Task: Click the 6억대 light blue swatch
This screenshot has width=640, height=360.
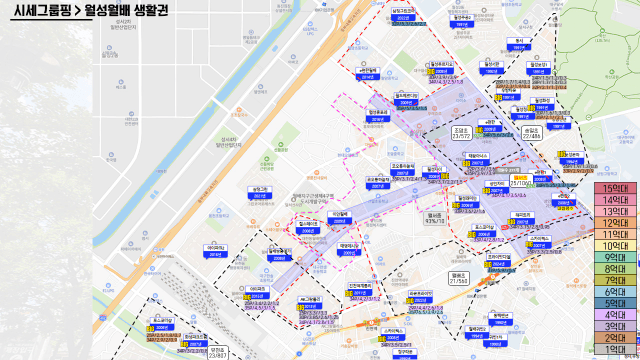Action: click(616, 292)
